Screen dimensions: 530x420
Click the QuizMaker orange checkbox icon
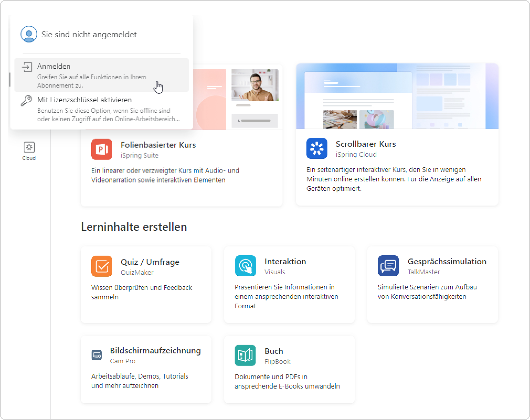click(x=102, y=266)
